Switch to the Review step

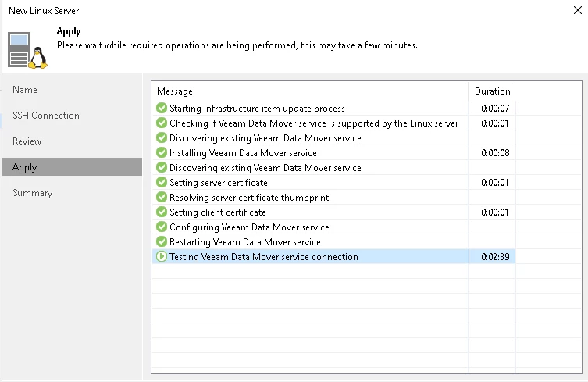pyautogui.click(x=27, y=141)
